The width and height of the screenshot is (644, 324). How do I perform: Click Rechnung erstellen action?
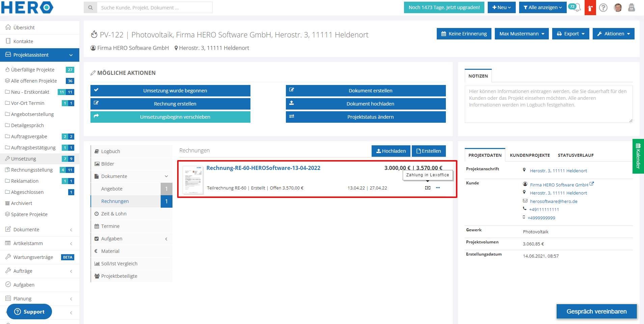tap(170, 104)
